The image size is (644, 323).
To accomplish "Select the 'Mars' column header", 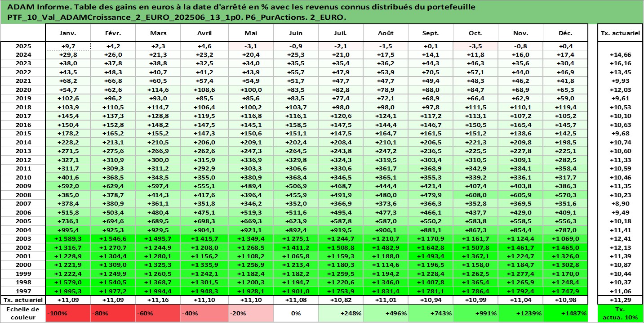I will (158, 33).
